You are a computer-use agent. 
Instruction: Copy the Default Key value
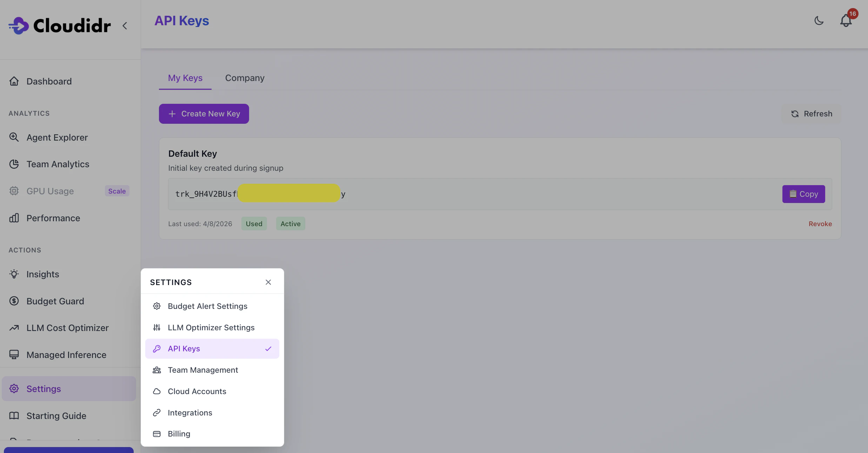click(803, 194)
